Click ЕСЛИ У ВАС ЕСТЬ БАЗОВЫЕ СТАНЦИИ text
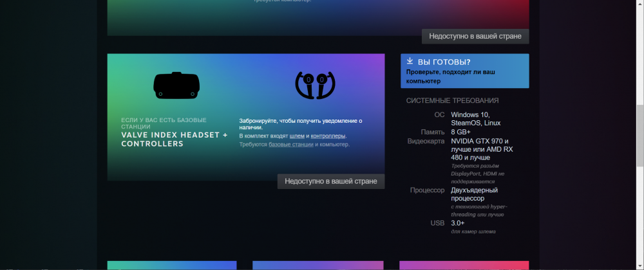This screenshot has width=644, height=270. [x=164, y=123]
